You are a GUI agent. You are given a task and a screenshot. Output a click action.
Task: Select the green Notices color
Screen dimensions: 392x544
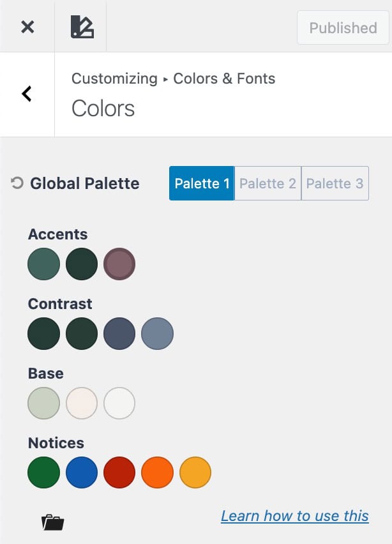[43, 472]
